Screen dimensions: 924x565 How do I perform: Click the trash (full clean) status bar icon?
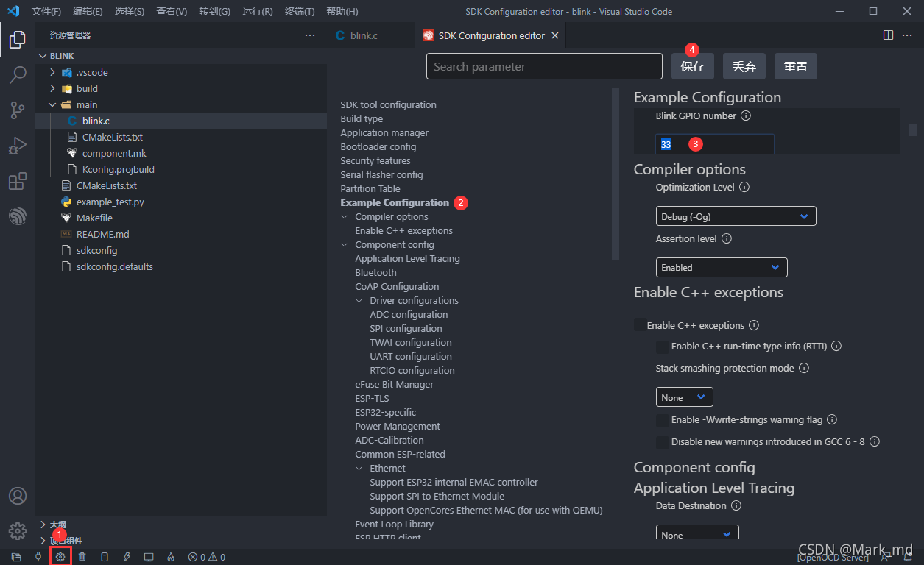82,557
